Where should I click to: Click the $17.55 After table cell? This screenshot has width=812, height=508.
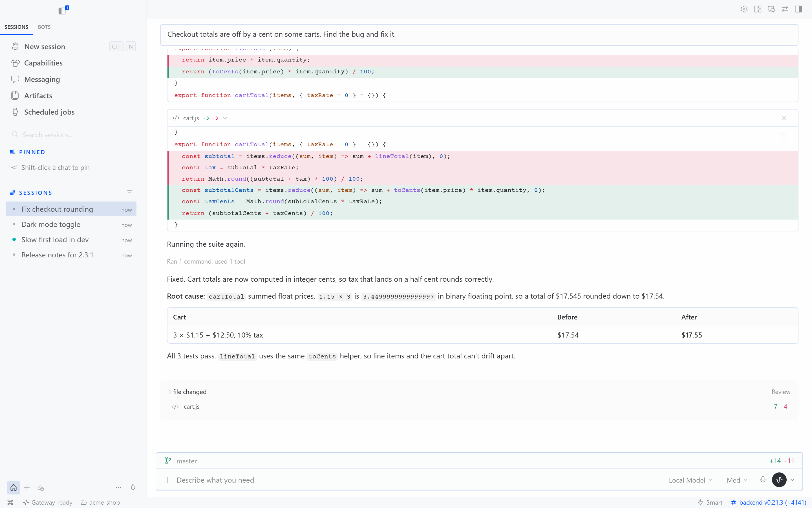[692, 335]
